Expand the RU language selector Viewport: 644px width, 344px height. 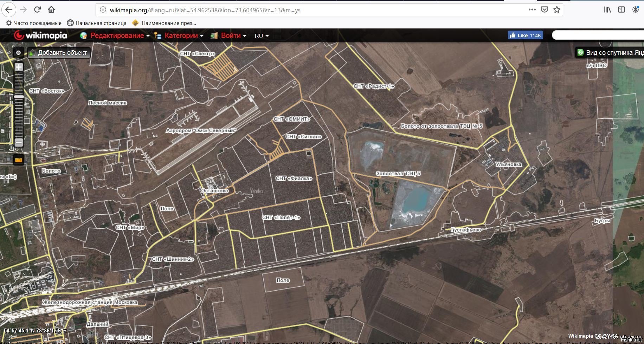pos(262,36)
